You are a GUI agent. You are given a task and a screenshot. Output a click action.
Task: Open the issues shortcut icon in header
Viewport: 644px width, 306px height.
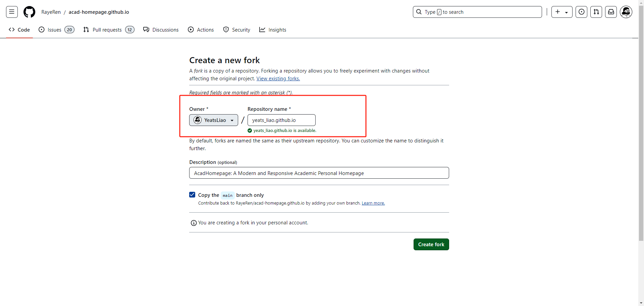tap(581, 12)
